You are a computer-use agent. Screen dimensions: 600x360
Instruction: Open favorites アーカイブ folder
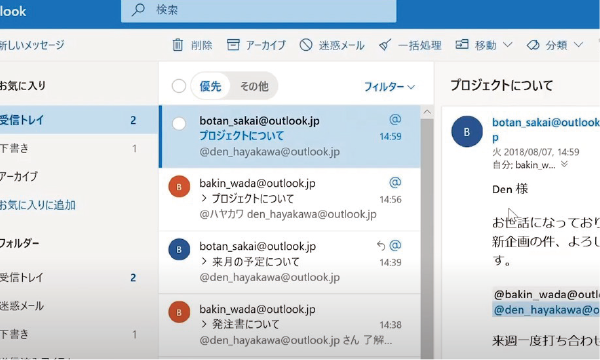[79, 176]
